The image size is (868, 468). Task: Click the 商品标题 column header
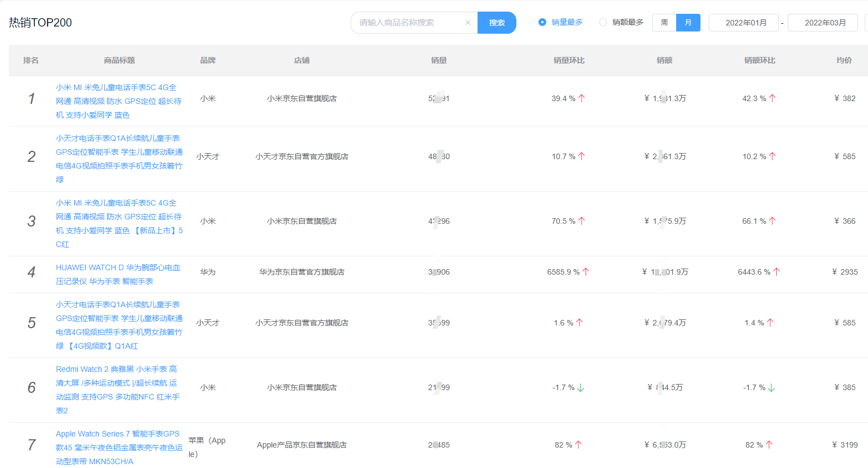click(x=119, y=60)
